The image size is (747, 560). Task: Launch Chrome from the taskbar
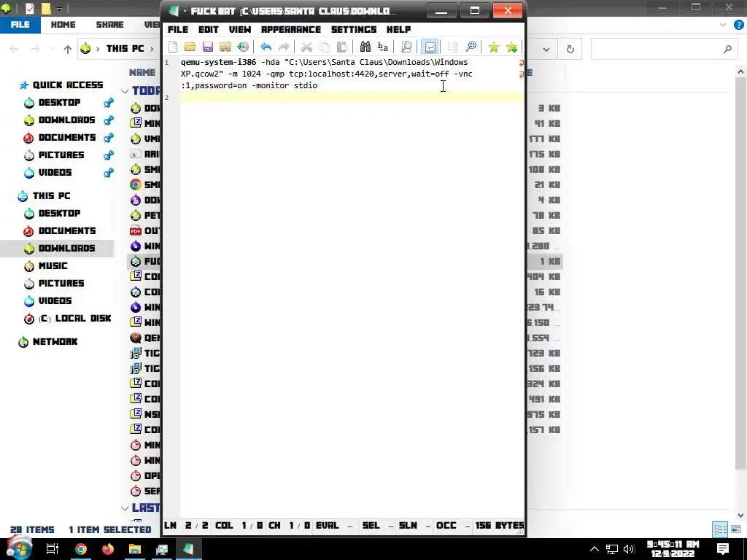pos(81,549)
